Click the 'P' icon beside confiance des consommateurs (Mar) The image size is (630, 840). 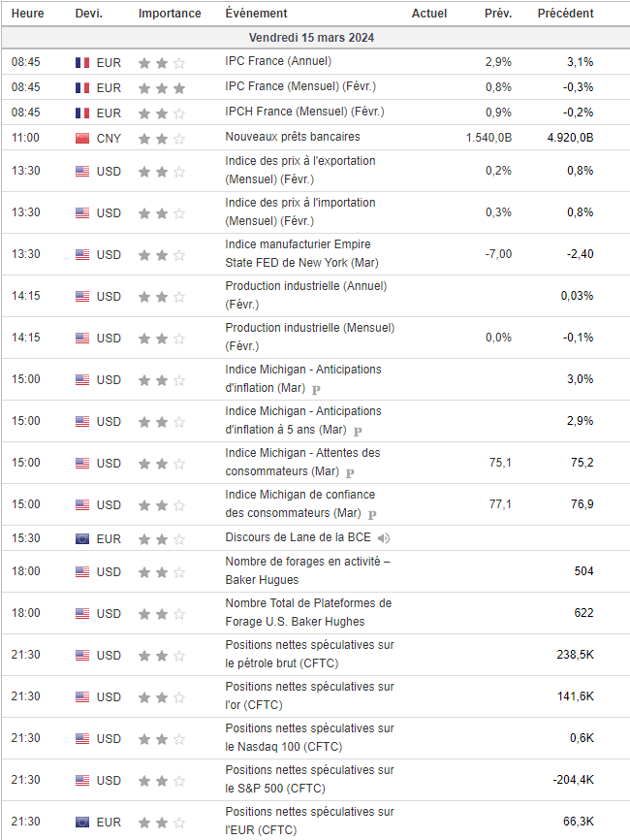371,514
